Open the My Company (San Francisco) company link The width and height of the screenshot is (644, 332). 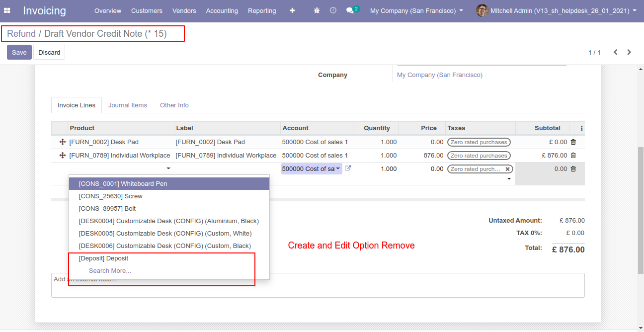[x=440, y=75]
